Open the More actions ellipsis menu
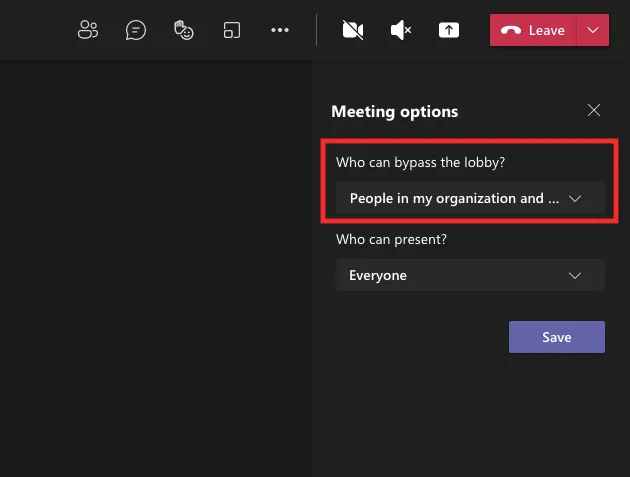Image resolution: width=630 pixels, height=477 pixels. (x=280, y=30)
